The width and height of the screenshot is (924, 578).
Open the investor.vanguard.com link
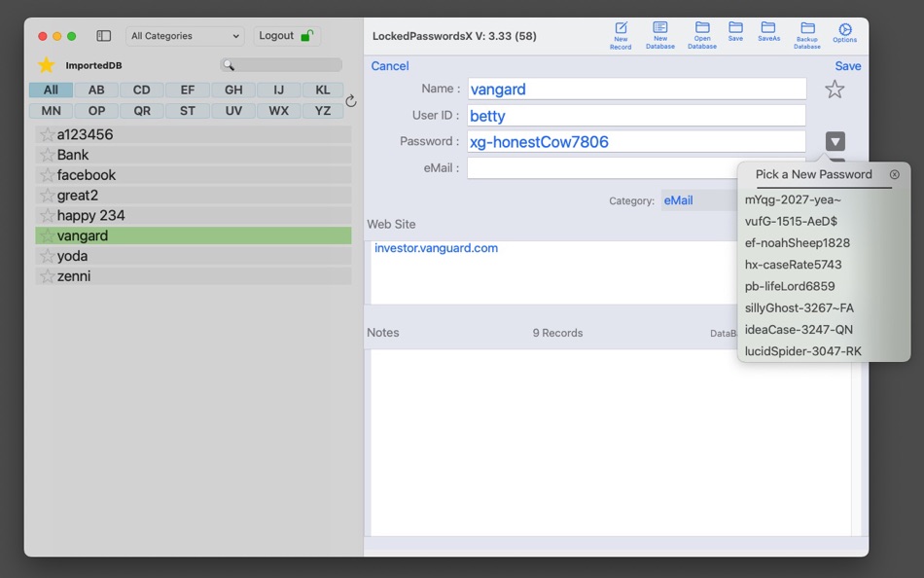click(436, 248)
